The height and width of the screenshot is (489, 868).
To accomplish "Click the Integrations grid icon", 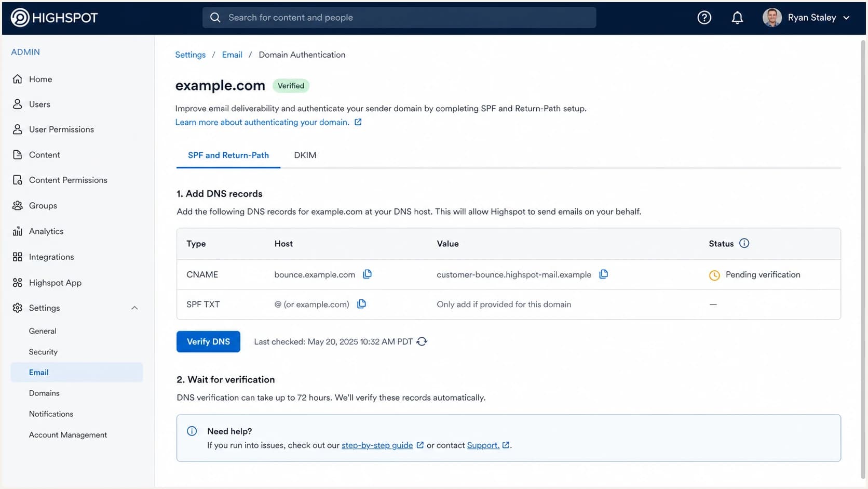I will 18,257.
